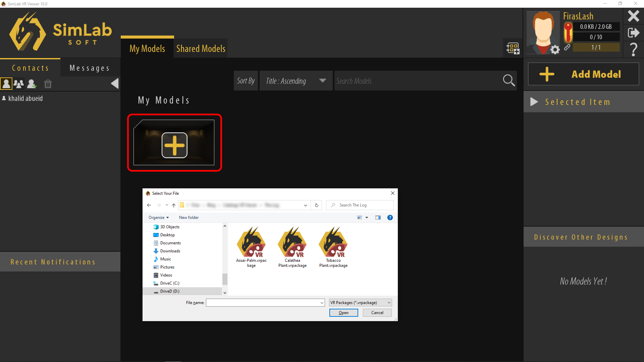Screen dimensions: 644x362
Task: Select the group contacts icon
Action: click(x=19, y=84)
